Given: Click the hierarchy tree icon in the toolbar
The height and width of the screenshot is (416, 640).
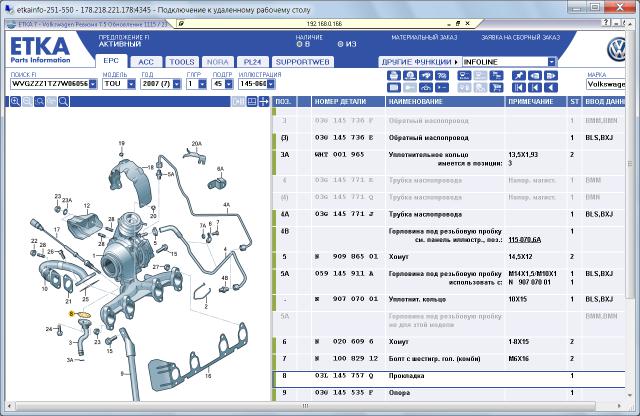Looking at the screenshot, I should pyautogui.click(x=496, y=76).
